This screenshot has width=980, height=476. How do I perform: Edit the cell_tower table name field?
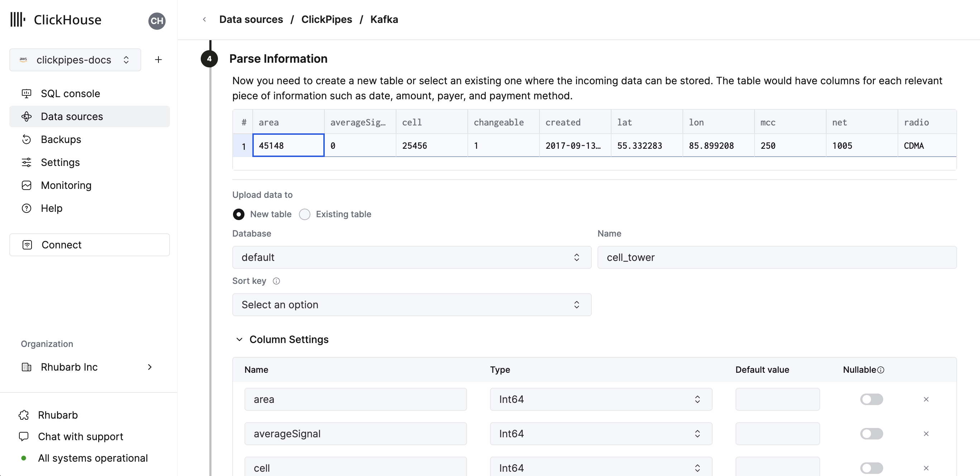(777, 257)
